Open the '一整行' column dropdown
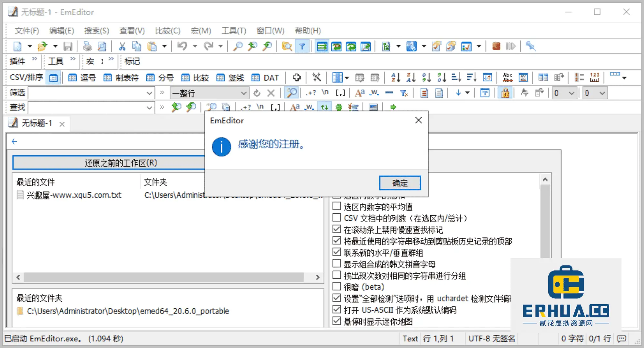 tap(244, 93)
